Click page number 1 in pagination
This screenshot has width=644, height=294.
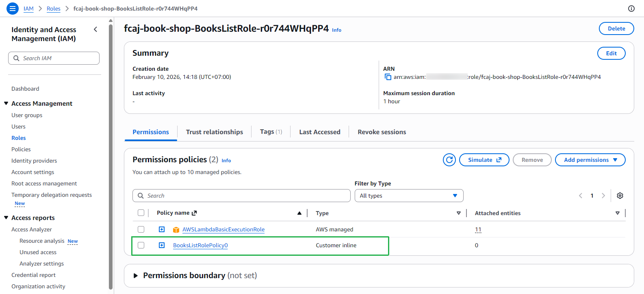pos(592,196)
